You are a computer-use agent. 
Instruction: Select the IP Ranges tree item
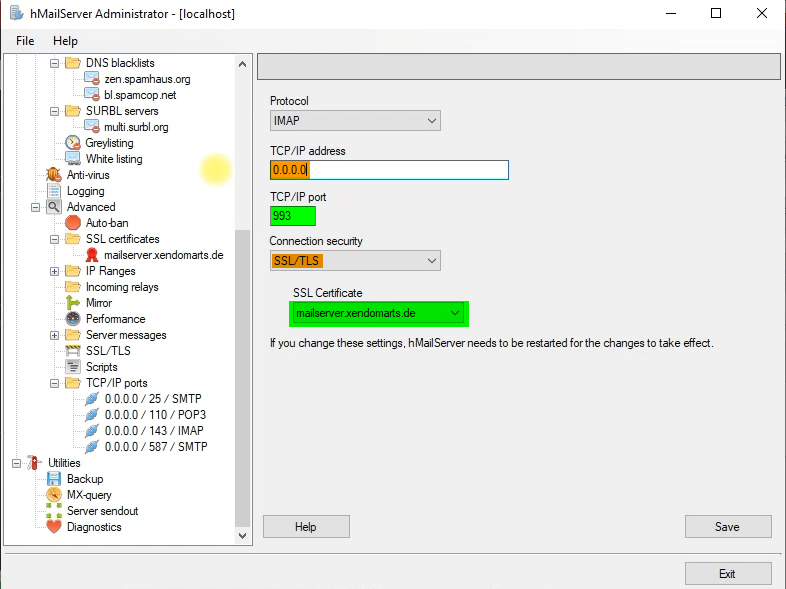[110, 271]
